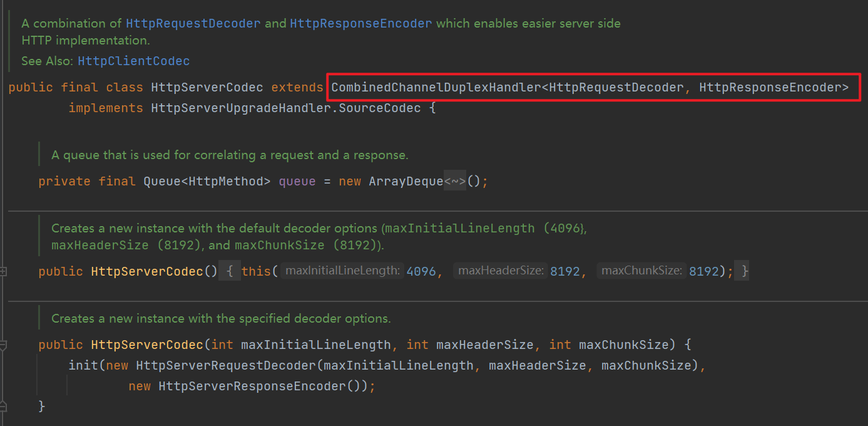The height and width of the screenshot is (426, 868).
Task: Collapse the three-parameter HttpServerCodec constructor via gutter
Action: click(x=3, y=345)
